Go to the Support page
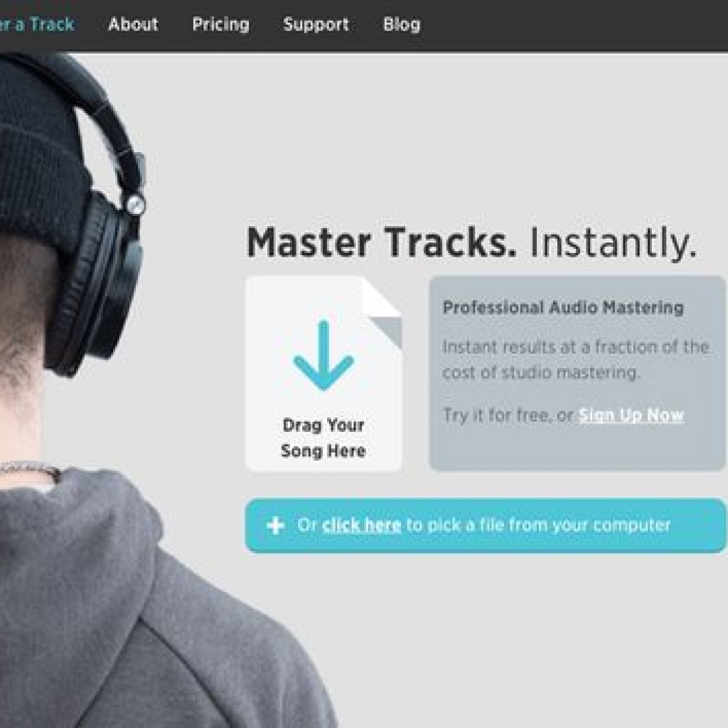 click(x=316, y=25)
